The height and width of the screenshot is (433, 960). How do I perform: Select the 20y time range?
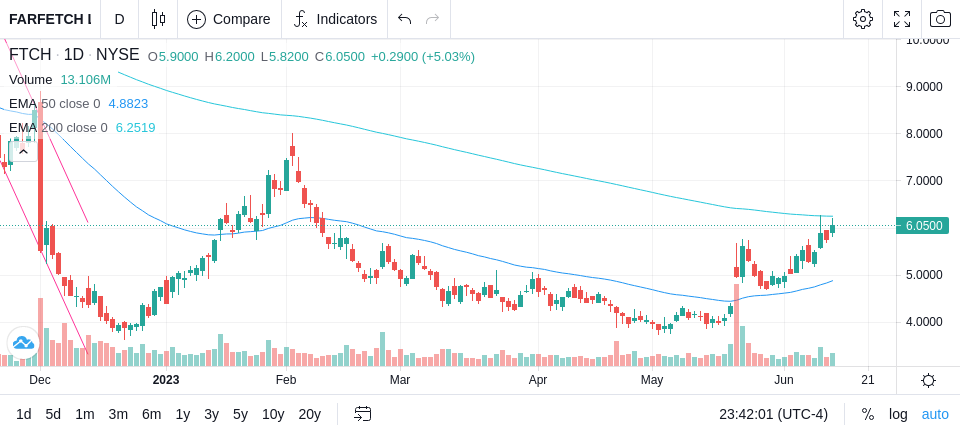point(309,415)
